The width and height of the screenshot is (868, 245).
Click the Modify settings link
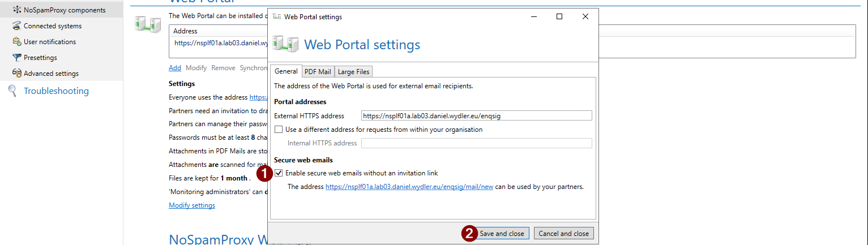(x=192, y=205)
